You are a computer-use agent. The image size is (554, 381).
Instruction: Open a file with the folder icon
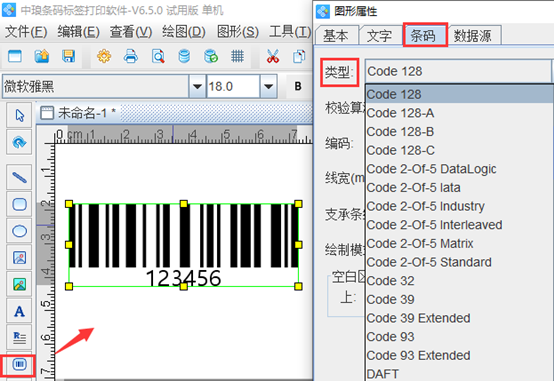pos(42,56)
